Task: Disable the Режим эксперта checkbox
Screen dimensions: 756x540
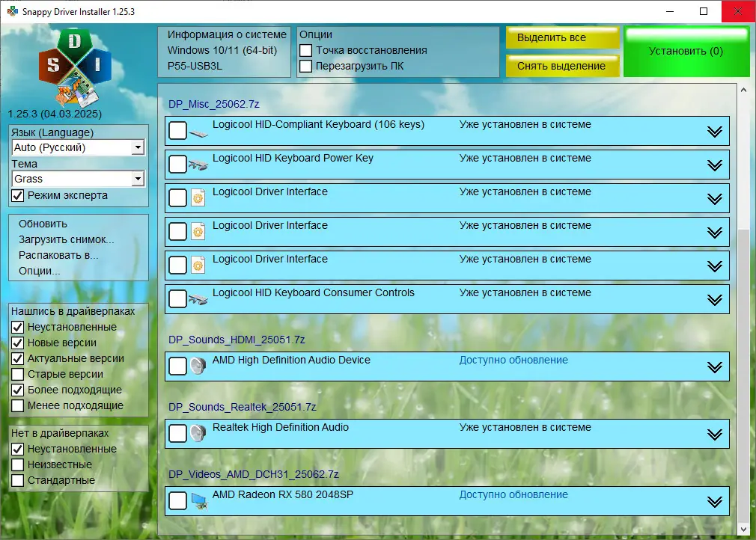Action: click(x=16, y=195)
